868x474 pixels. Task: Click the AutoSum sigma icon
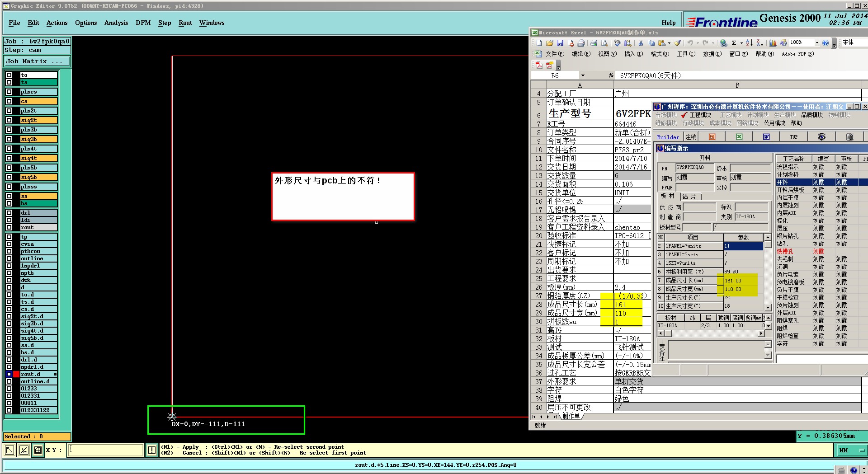(x=734, y=43)
